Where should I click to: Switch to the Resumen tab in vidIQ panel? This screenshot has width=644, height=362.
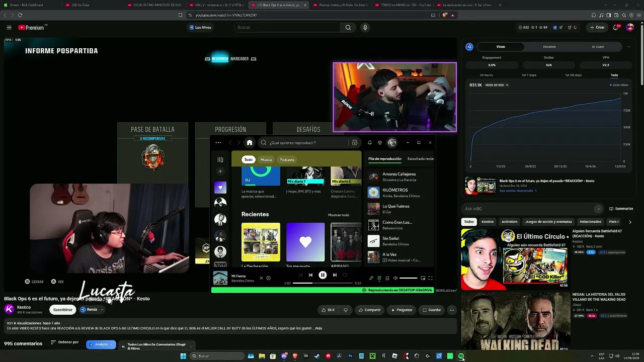pyautogui.click(x=549, y=47)
